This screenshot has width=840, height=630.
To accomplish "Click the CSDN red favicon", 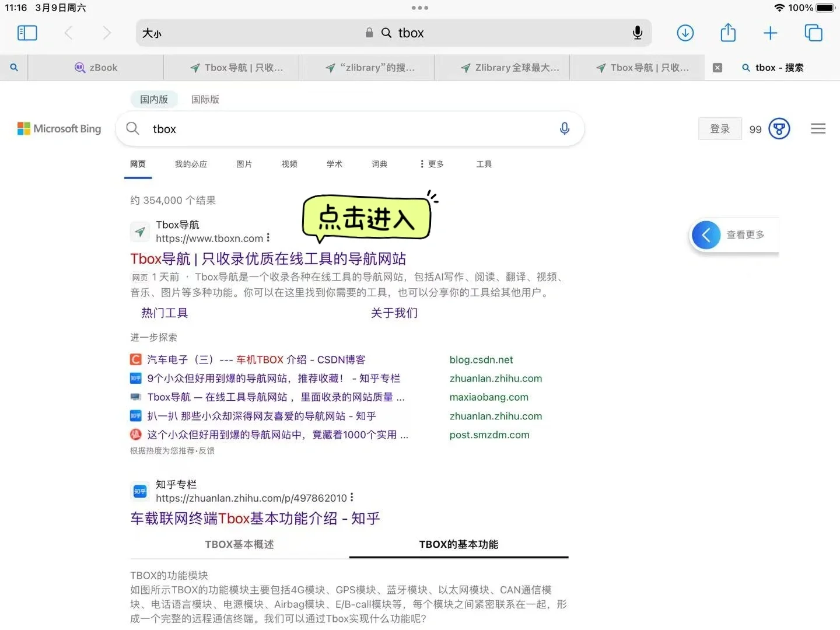I will click(135, 359).
